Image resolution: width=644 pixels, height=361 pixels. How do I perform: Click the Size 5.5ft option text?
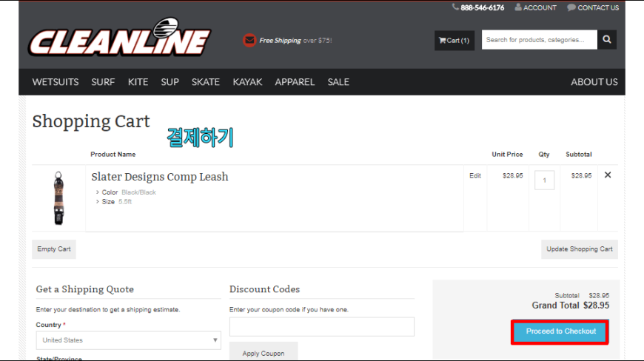tap(117, 201)
